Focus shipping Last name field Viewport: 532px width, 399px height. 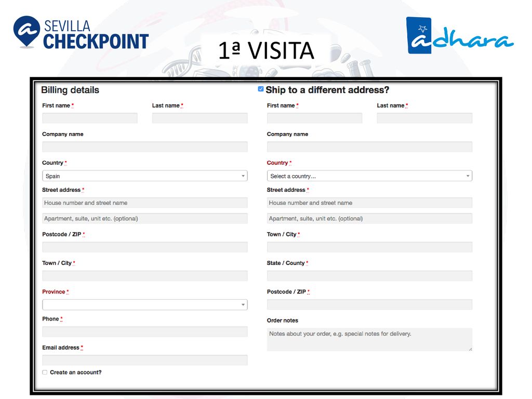click(x=424, y=118)
